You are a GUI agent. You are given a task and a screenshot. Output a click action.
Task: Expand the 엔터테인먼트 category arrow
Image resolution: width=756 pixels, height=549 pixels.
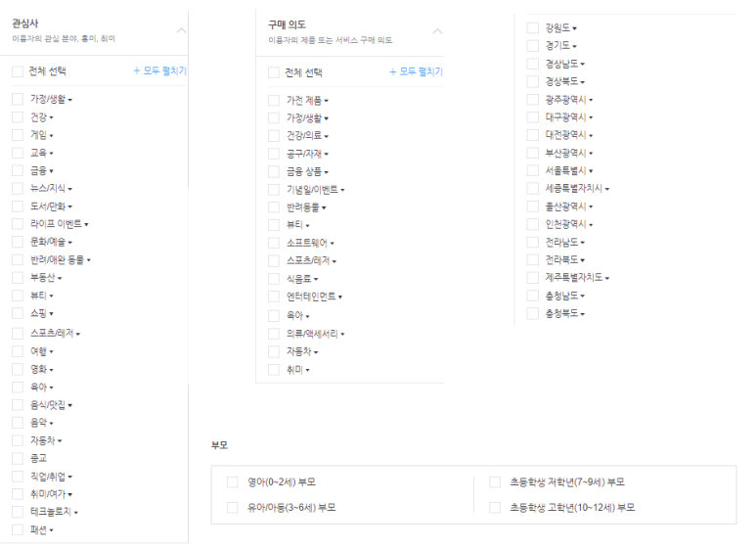[340, 297]
